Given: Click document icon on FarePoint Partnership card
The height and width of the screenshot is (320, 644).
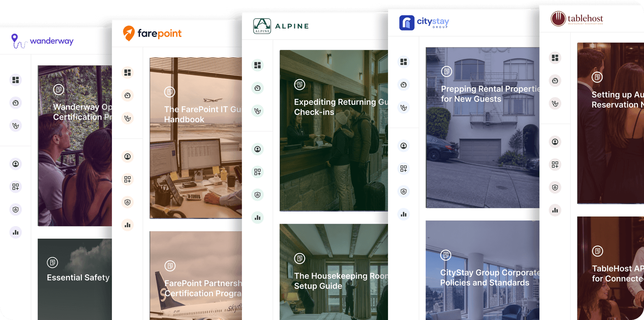Looking at the screenshot, I should (170, 266).
